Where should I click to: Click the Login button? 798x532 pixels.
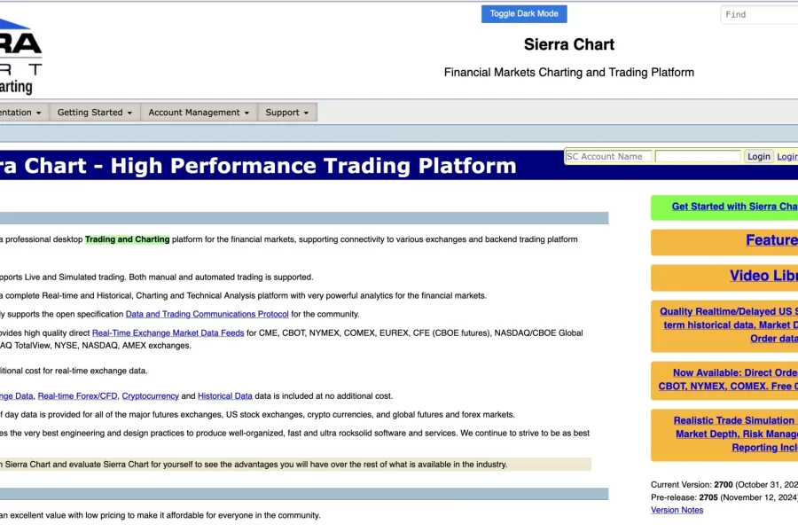tap(758, 156)
